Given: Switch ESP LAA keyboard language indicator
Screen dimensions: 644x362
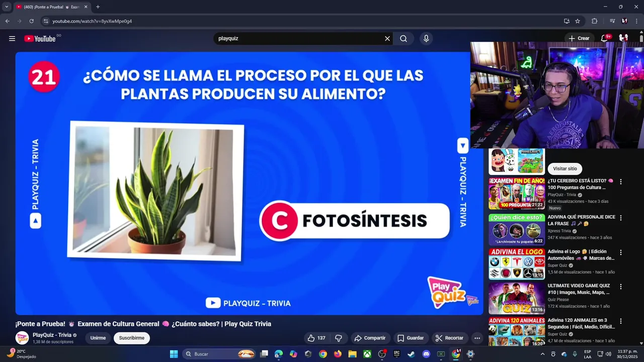Looking at the screenshot, I should click(588, 354).
